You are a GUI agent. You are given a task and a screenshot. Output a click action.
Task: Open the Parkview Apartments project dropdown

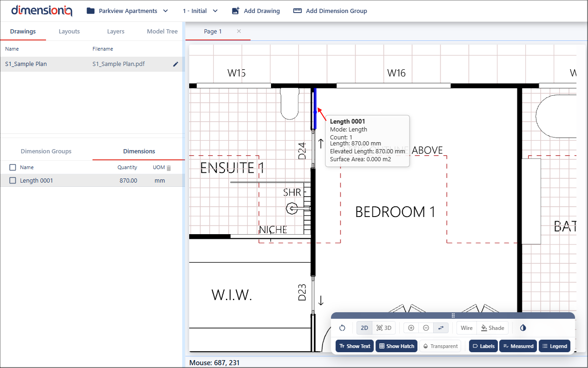(x=127, y=11)
